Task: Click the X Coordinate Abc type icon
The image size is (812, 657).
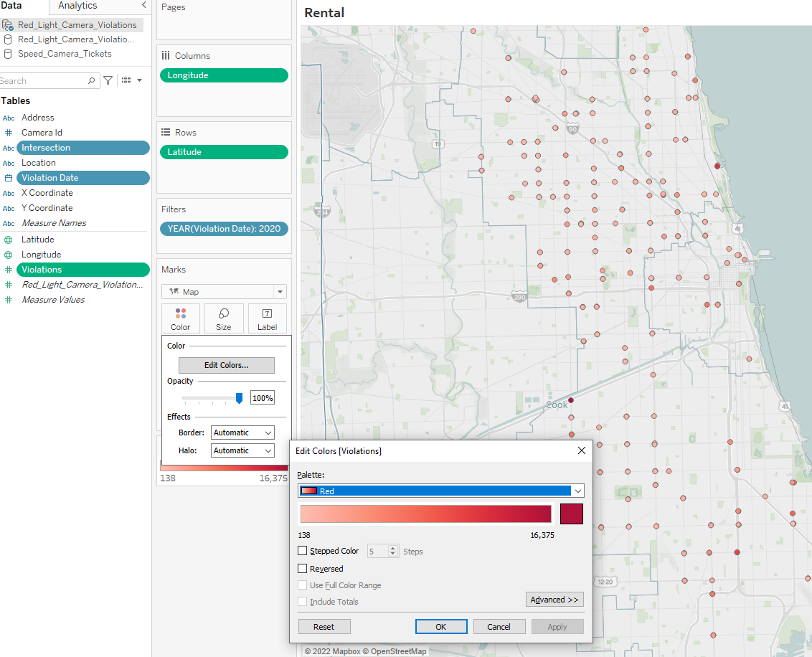Action: pos(9,193)
